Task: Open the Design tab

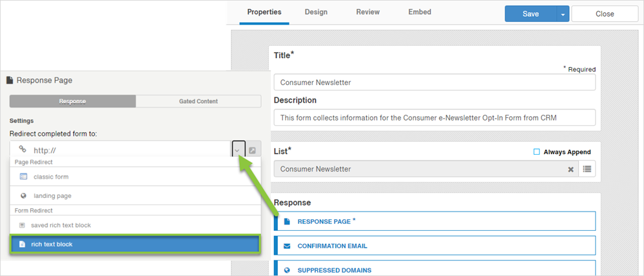Action: point(316,12)
